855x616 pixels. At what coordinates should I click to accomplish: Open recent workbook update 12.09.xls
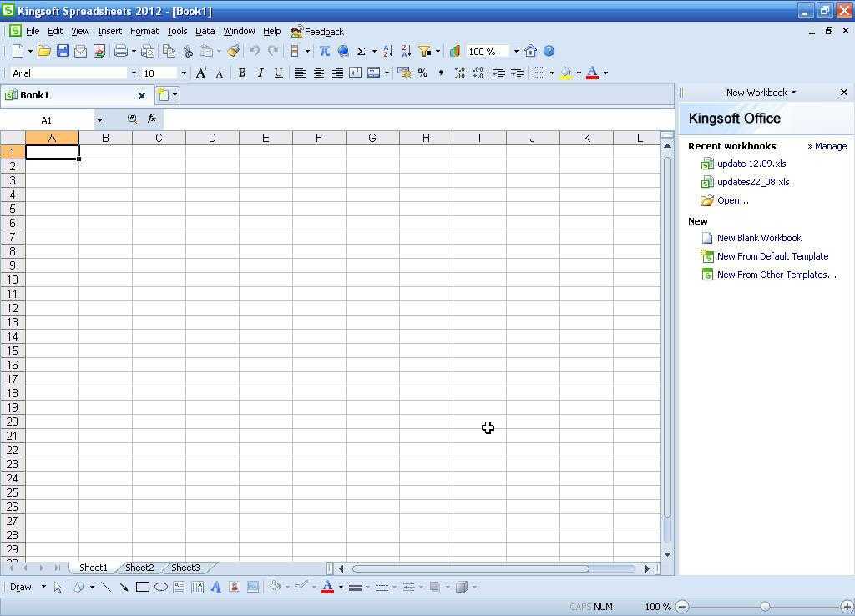coord(751,164)
